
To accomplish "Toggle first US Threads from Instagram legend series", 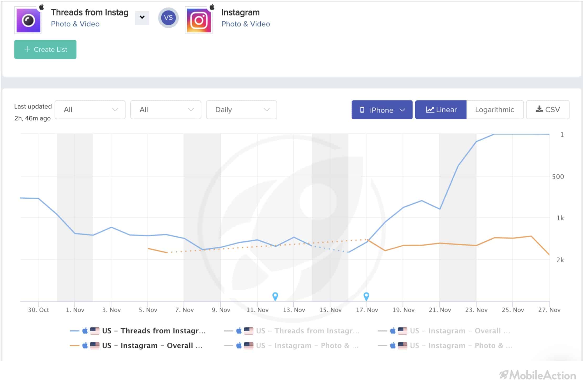I will (138, 331).
